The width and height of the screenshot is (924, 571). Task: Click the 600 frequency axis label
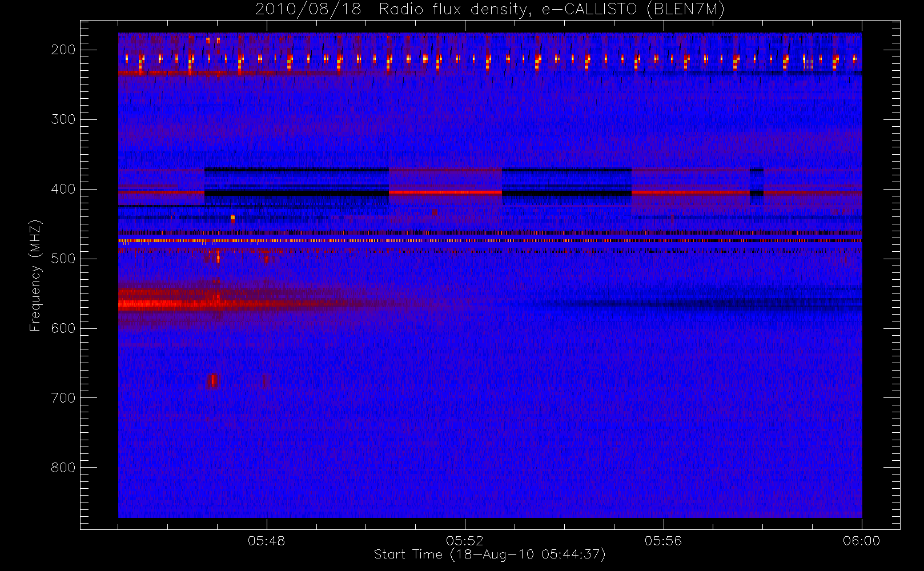pyautogui.click(x=63, y=328)
